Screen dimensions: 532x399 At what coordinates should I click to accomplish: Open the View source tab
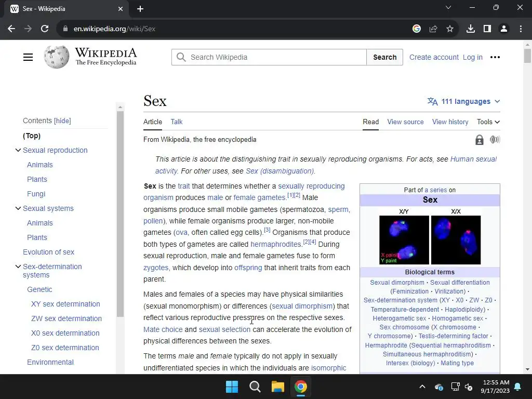click(405, 122)
